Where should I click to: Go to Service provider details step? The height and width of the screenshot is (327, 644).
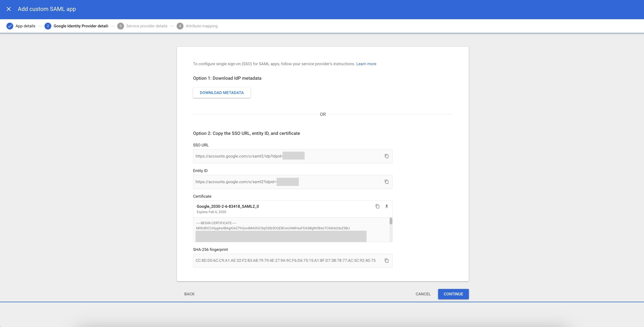point(146,26)
